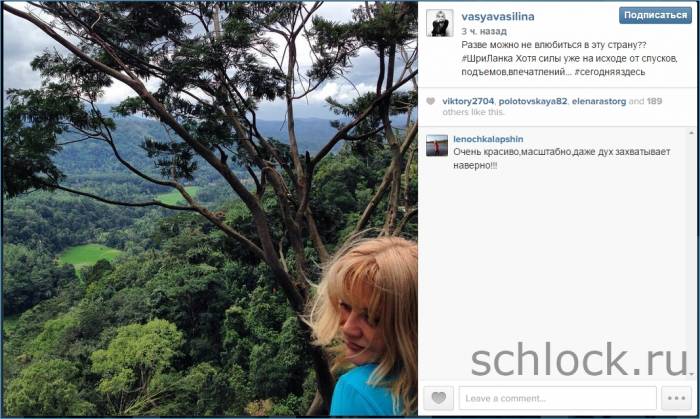
Task: Click the #сегодняяздесь hashtag
Action: click(x=610, y=72)
